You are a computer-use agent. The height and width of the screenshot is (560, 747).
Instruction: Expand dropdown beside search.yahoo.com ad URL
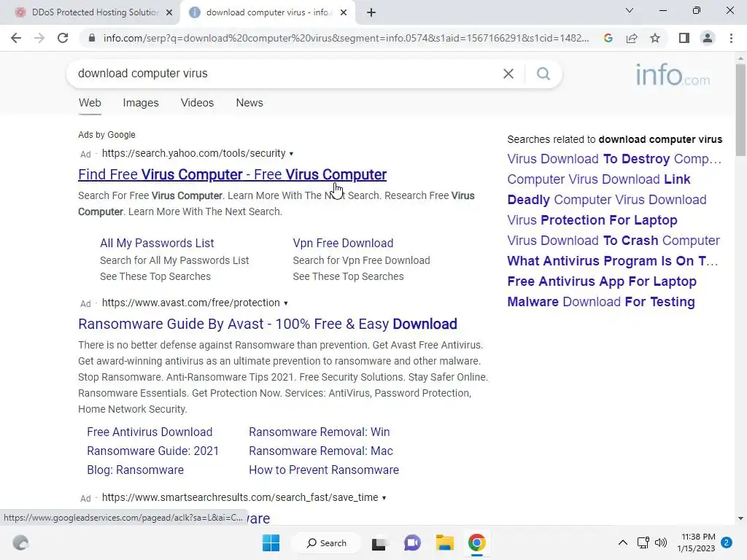pos(291,154)
